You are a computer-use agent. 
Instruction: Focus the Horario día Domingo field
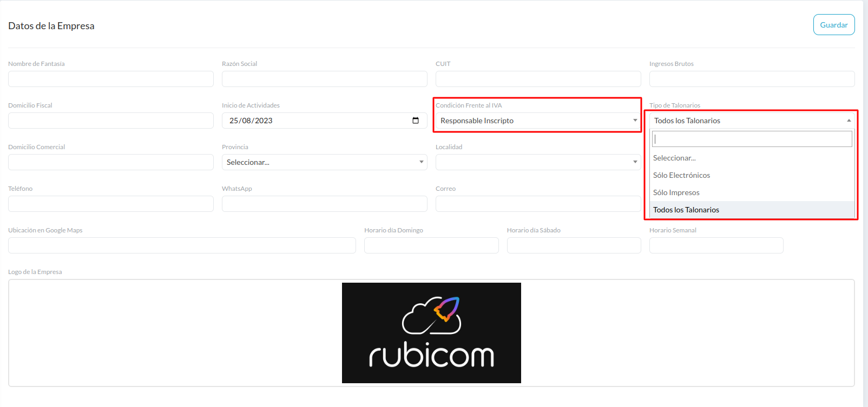pyautogui.click(x=431, y=245)
